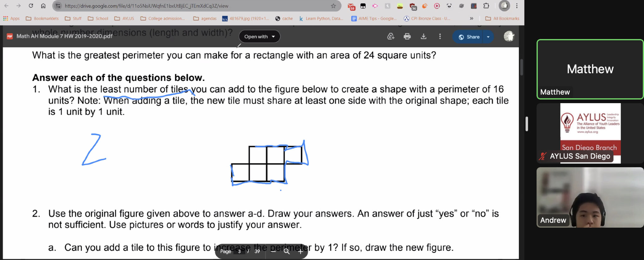This screenshot has width=644, height=260.
Task: Open the cache bookmark
Action: (284, 19)
